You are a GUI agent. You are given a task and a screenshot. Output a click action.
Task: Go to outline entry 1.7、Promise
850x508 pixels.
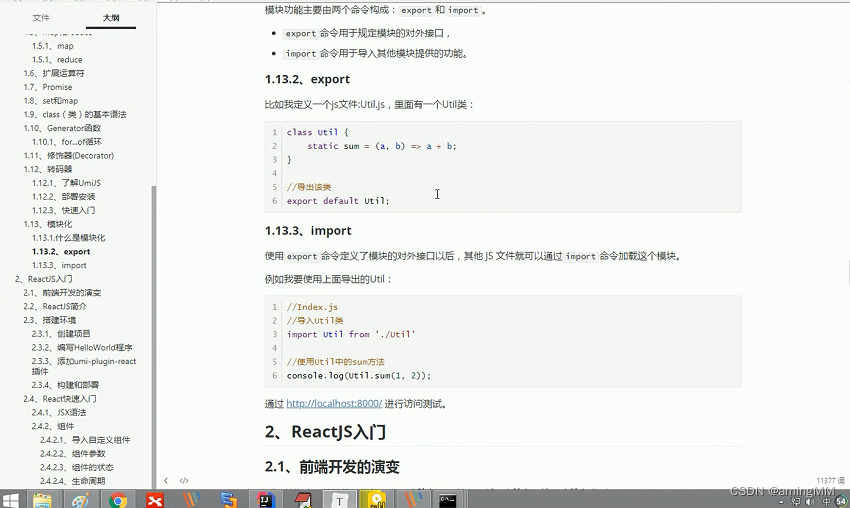(x=48, y=87)
